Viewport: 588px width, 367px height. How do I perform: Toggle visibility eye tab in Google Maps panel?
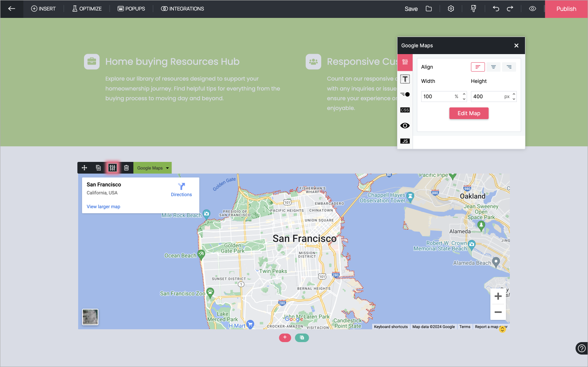click(405, 126)
